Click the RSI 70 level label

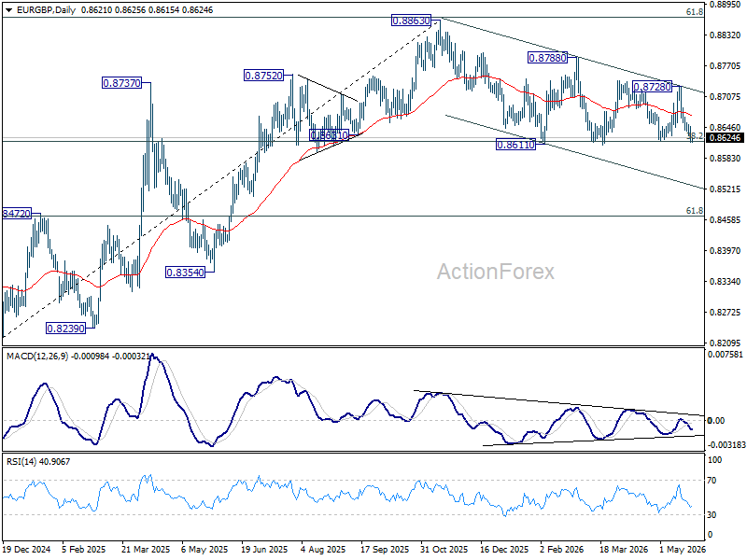[712, 481]
